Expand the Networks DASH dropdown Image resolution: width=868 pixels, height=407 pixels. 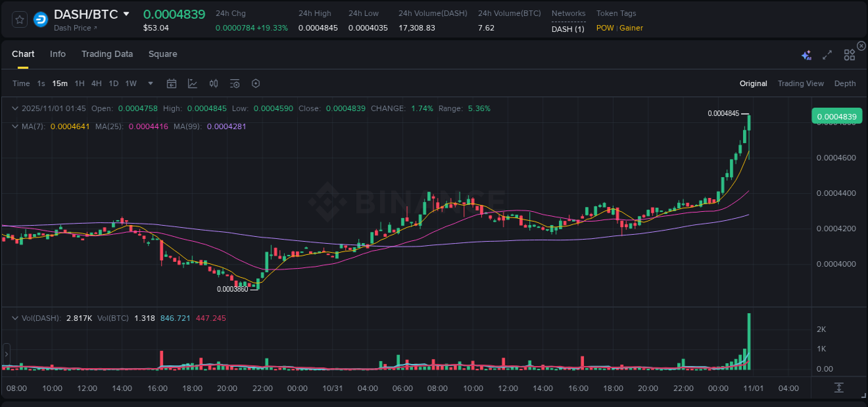(x=567, y=28)
